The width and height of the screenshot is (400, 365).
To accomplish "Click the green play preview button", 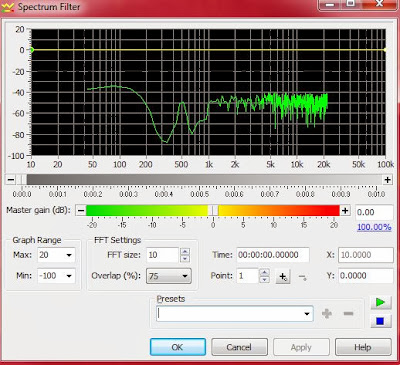I will (380, 302).
